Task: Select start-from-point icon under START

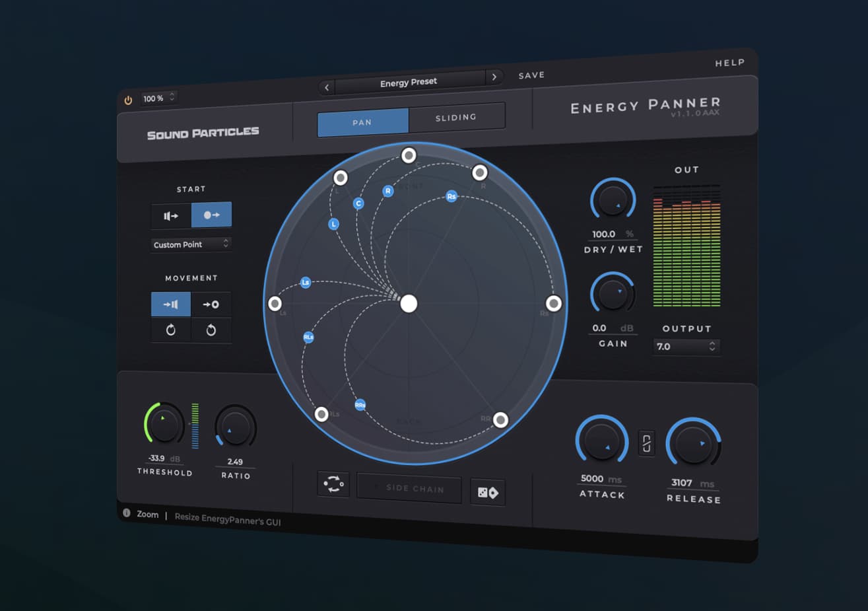Action: [x=211, y=215]
